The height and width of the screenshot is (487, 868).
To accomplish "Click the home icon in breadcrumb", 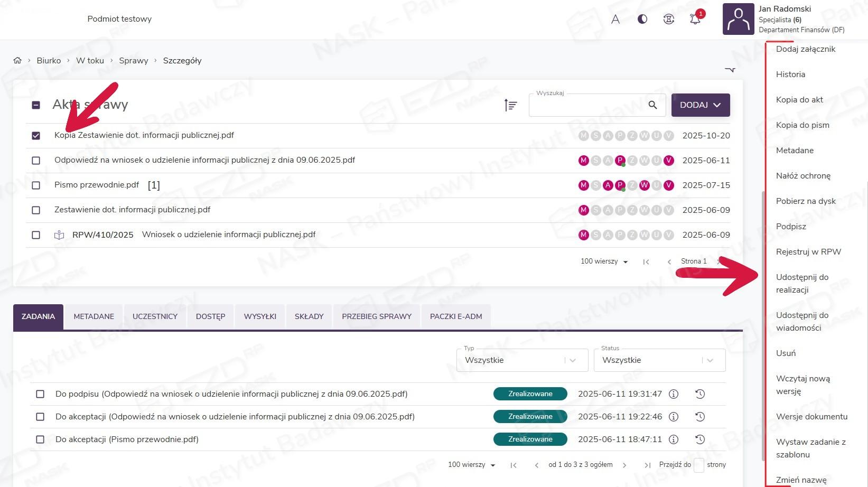I will pyautogui.click(x=17, y=61).
